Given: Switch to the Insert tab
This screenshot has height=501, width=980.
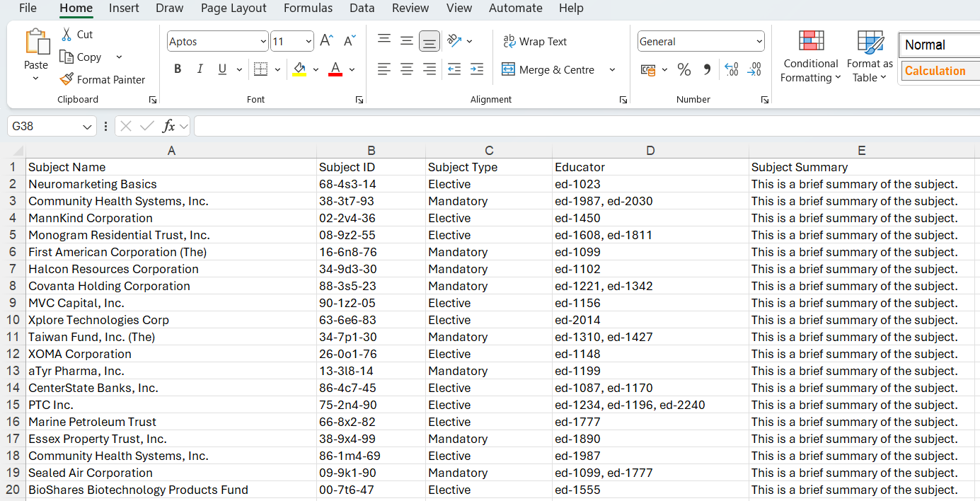Looking at the screenshot, I should pos(124,8).
